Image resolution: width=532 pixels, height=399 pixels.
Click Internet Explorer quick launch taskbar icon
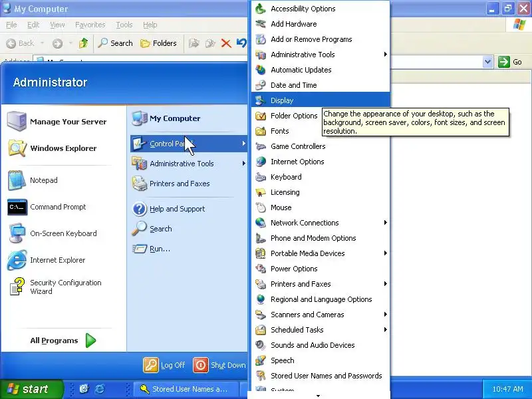[x=100, y=389]
